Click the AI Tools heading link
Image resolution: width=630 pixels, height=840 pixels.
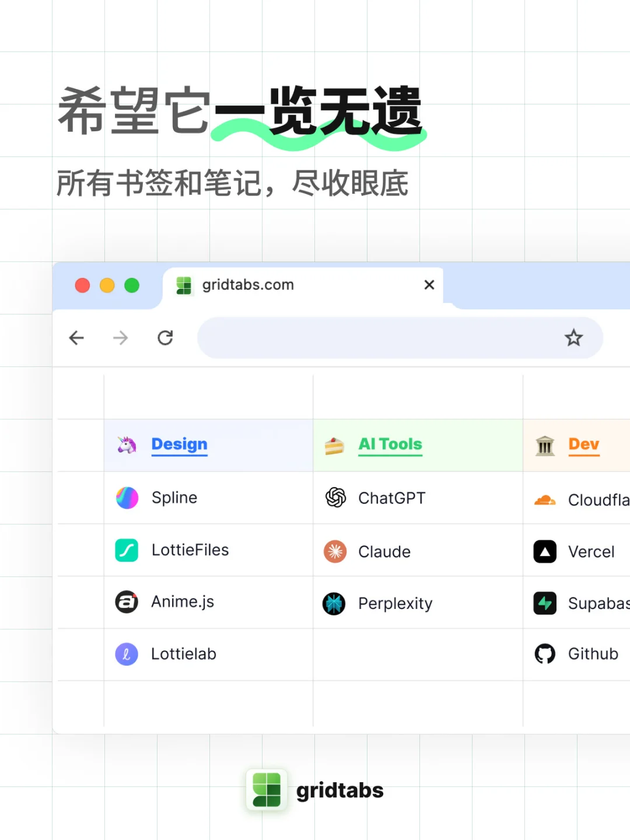pos(390,444)
